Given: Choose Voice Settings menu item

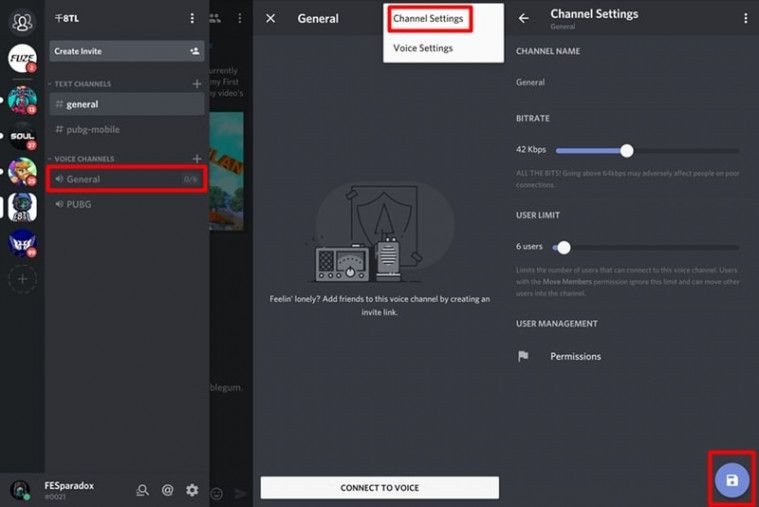Looking at the screenshot, I should (423, 48).
